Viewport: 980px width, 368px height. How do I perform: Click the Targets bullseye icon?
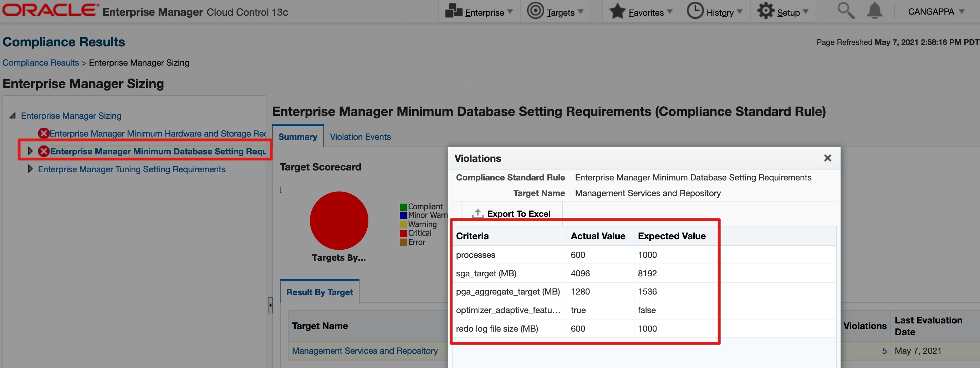535,11
